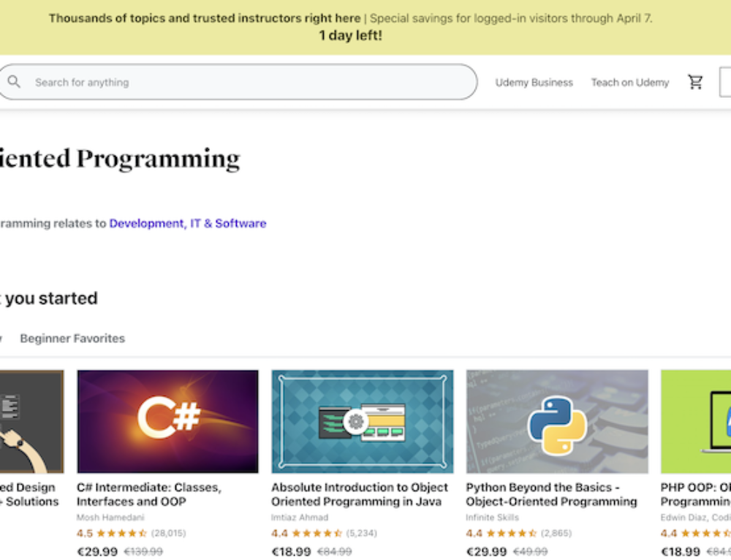Open the Development category link

[x=146, y=224]
